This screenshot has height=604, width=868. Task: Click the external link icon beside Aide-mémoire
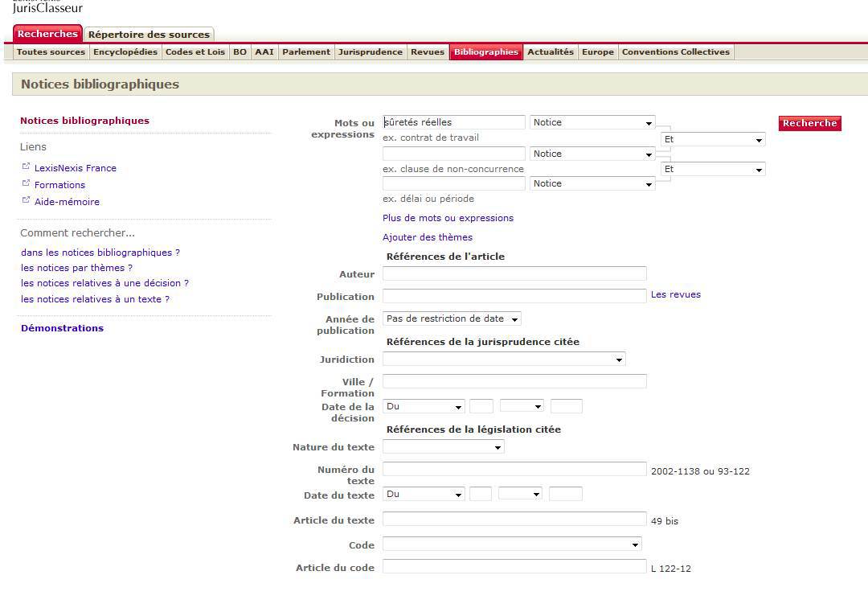pyautogui.click(x=26, y=200)
